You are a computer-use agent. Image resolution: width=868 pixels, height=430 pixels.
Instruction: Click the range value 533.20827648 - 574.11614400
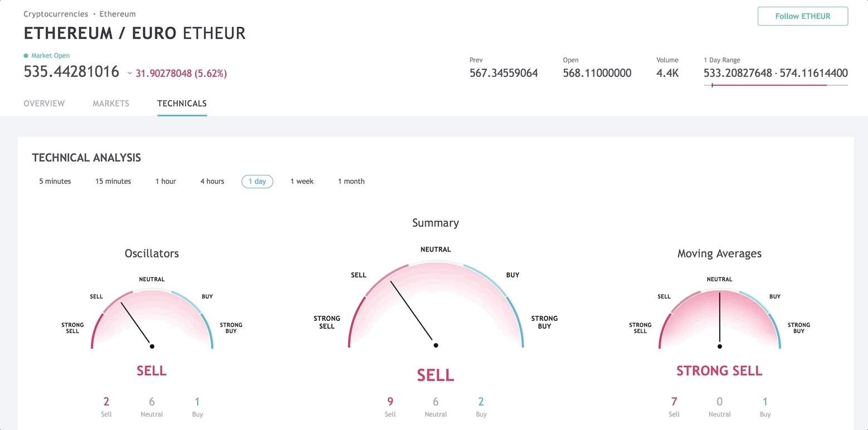pyautogui.click(x=776, y=73)
